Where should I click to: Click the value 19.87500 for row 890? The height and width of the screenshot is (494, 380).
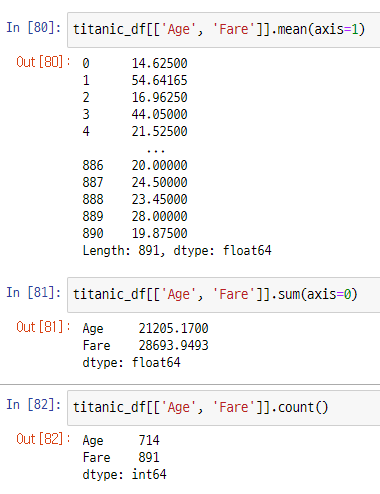[x=160, y=233]
